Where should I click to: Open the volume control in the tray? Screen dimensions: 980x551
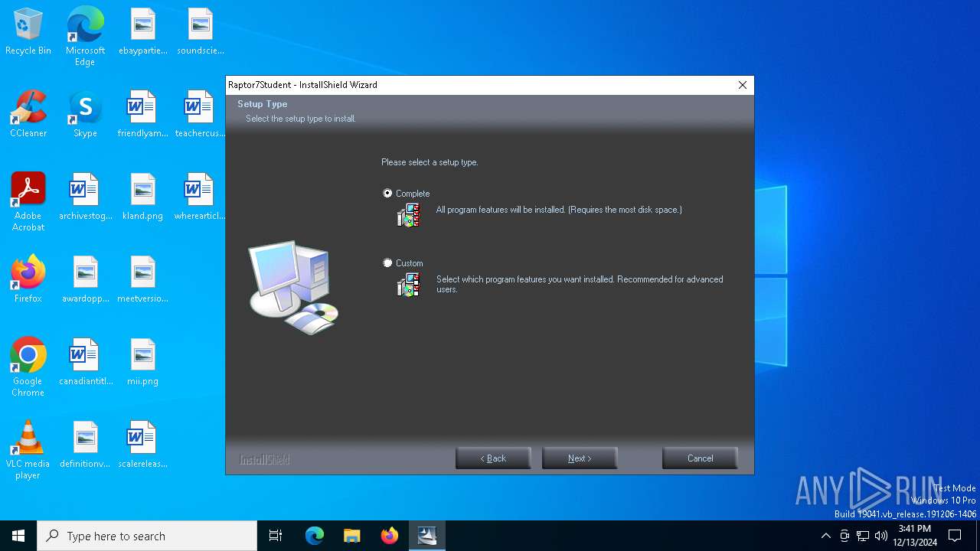(x=881, y=536)
